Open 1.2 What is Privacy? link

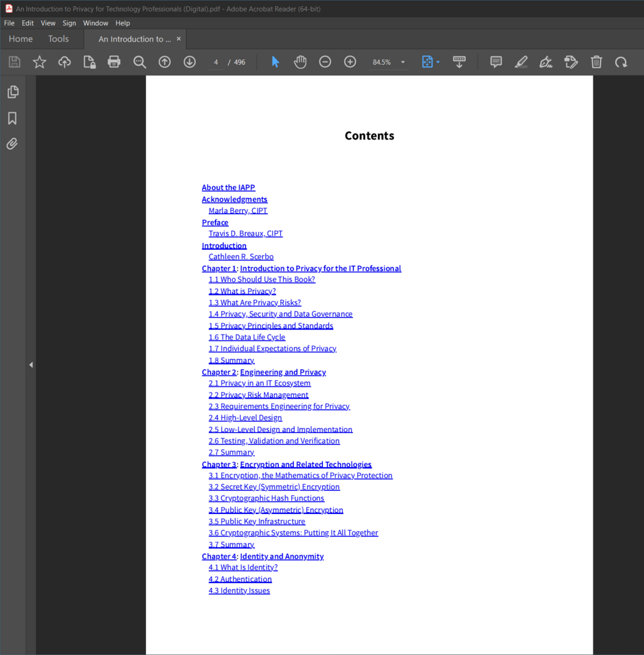coord(242,291)
